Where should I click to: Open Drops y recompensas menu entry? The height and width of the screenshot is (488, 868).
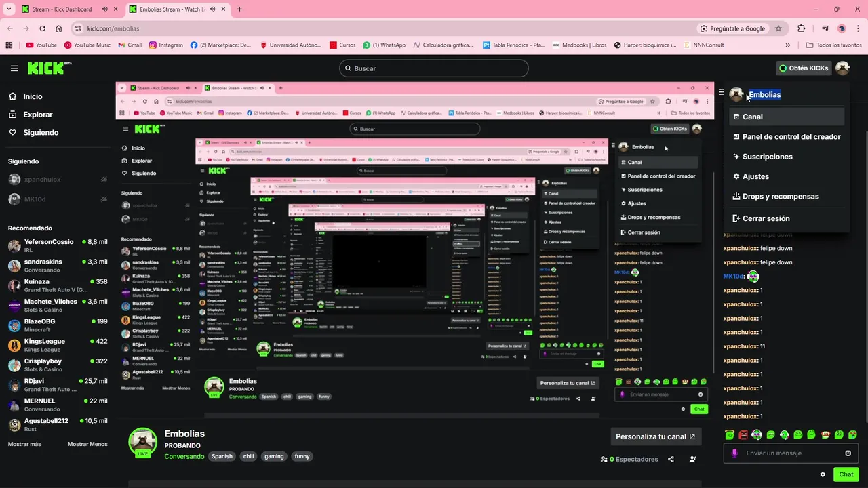click(787, 196)
